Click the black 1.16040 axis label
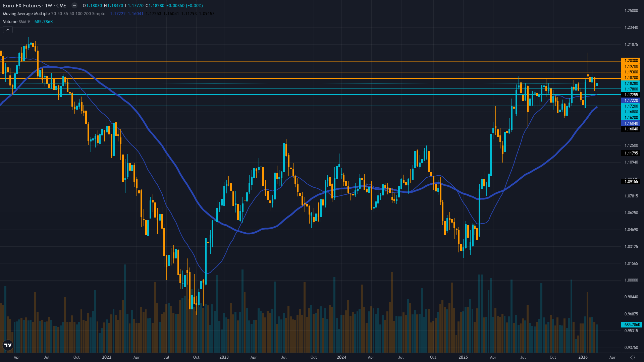This screenshot has width=644, height=362. (631, 129)
